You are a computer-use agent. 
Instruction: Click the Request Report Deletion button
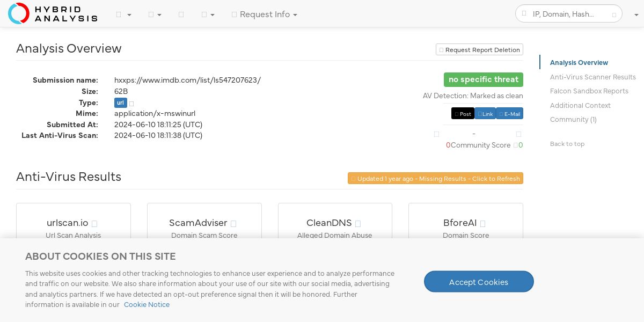click(479, 50)
